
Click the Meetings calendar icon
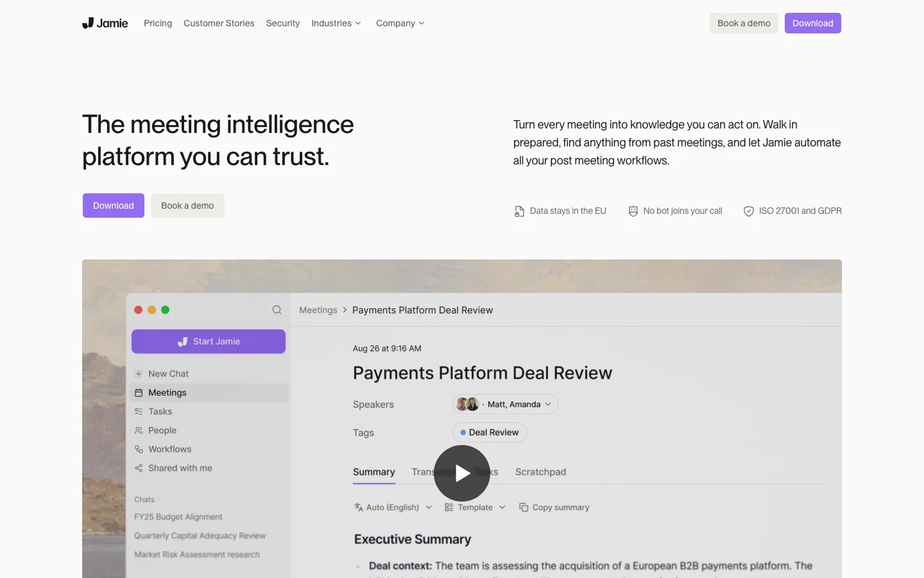139,392
